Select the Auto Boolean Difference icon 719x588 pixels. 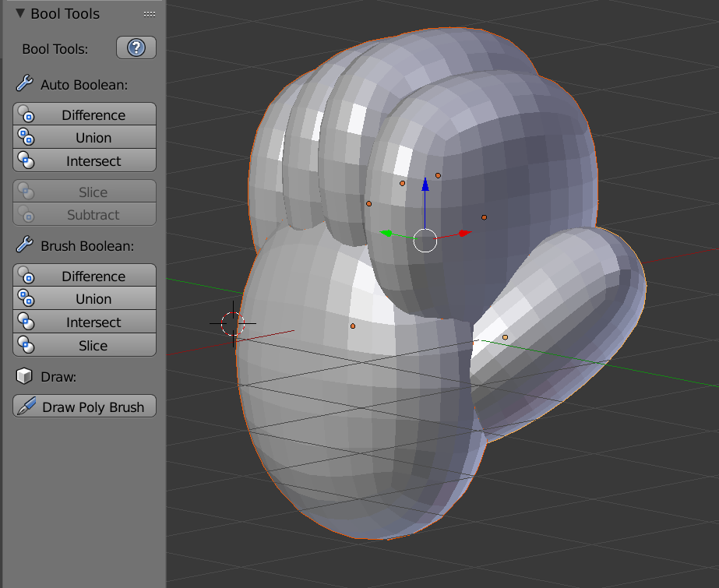click(x=25, y=114)
